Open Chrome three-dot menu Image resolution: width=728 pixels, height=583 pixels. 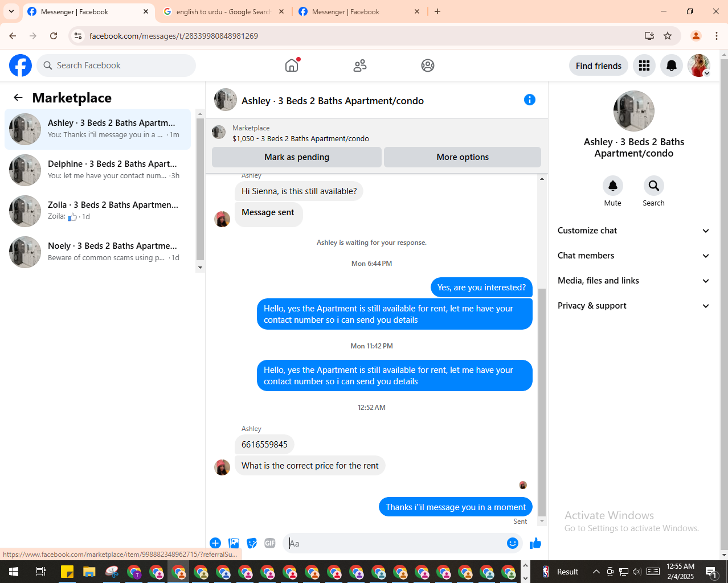point(717,36)
